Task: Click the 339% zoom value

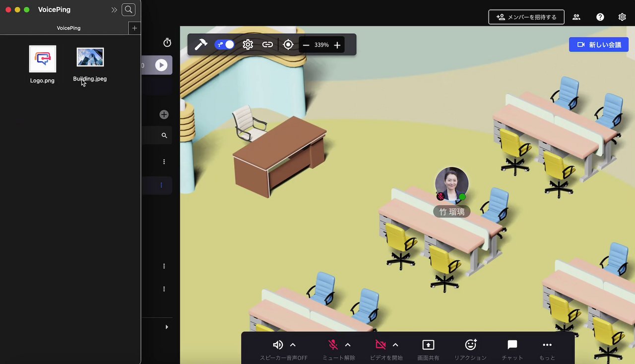Action: click(x=321, y=45)
